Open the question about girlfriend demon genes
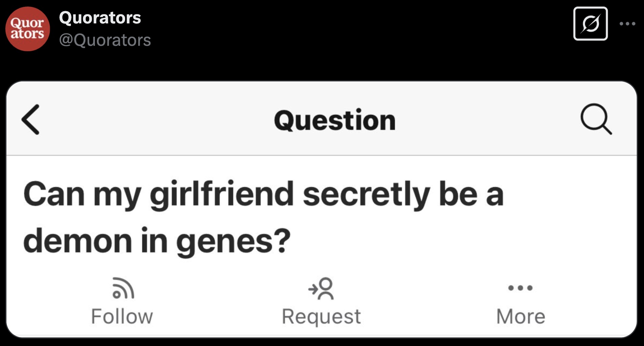This screenshot has width=644, height=346. (263, 217)
